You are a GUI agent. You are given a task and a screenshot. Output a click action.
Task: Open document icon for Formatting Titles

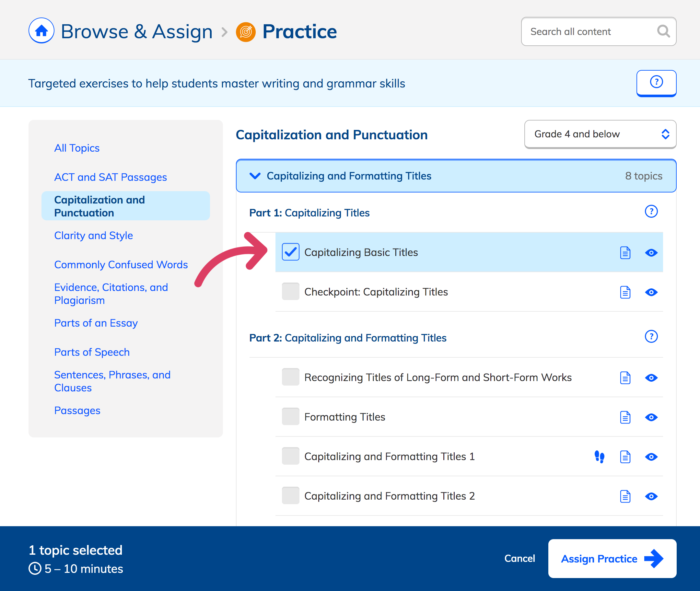[x=625, y=417]
